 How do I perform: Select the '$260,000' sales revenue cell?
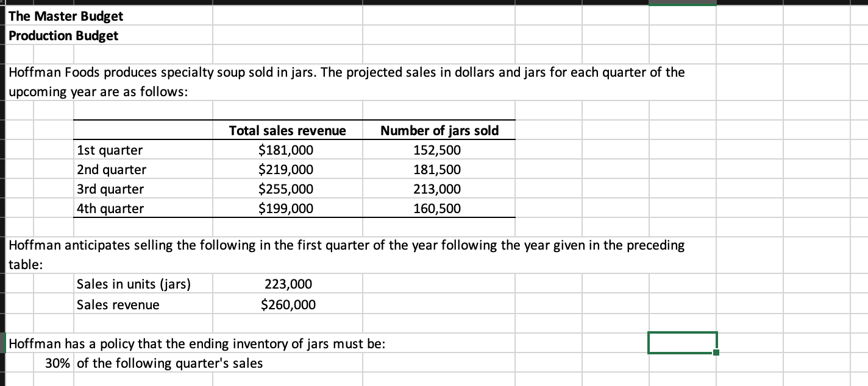[288, 304]
